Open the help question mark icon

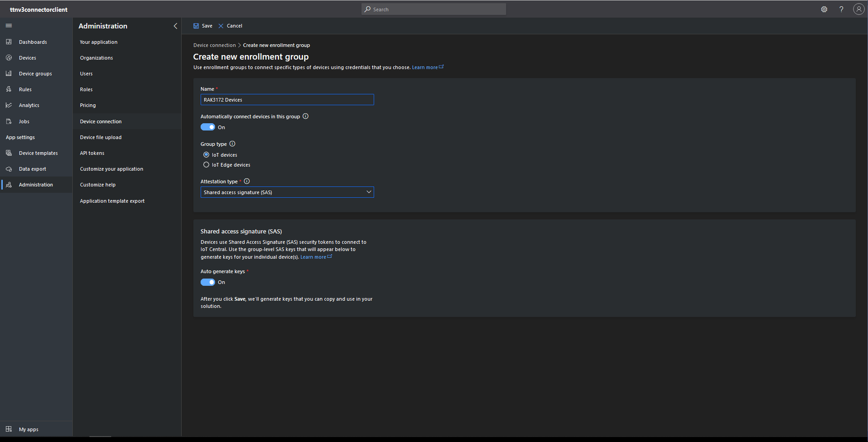[x=841, y=9]
